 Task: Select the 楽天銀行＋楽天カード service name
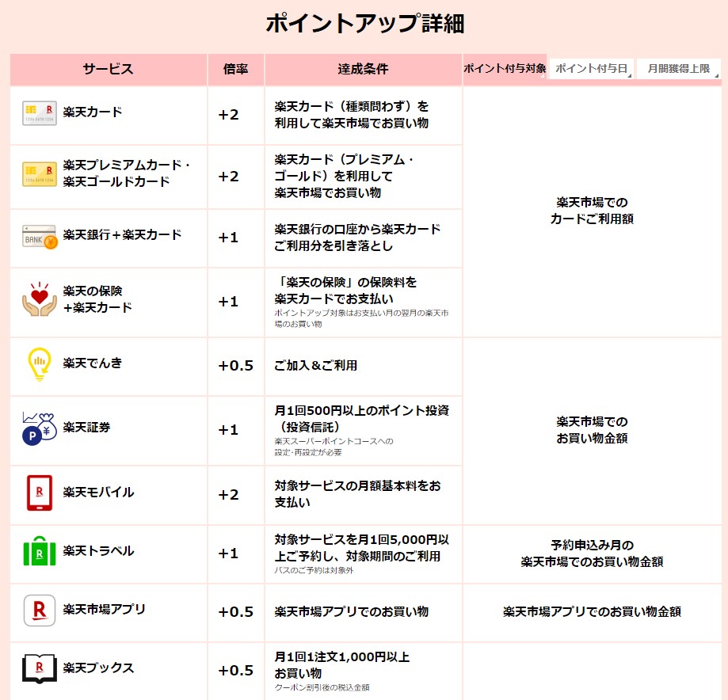[122, 235]
